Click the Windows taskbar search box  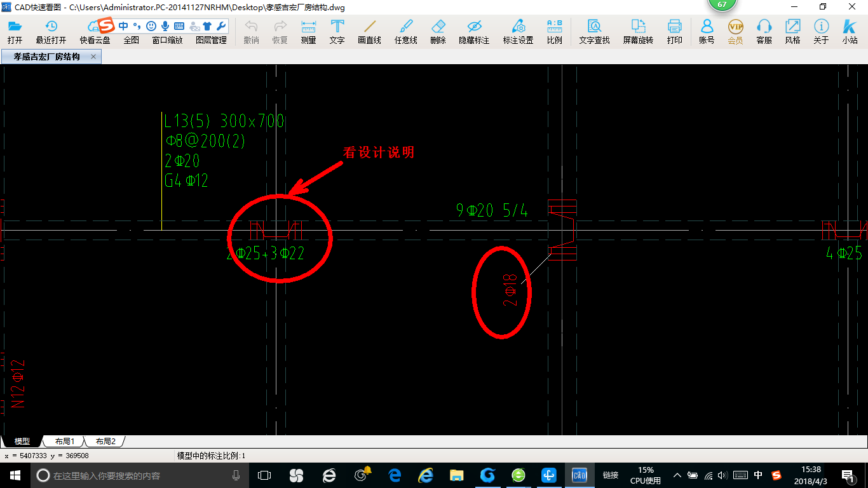click(x=139, y=475)
